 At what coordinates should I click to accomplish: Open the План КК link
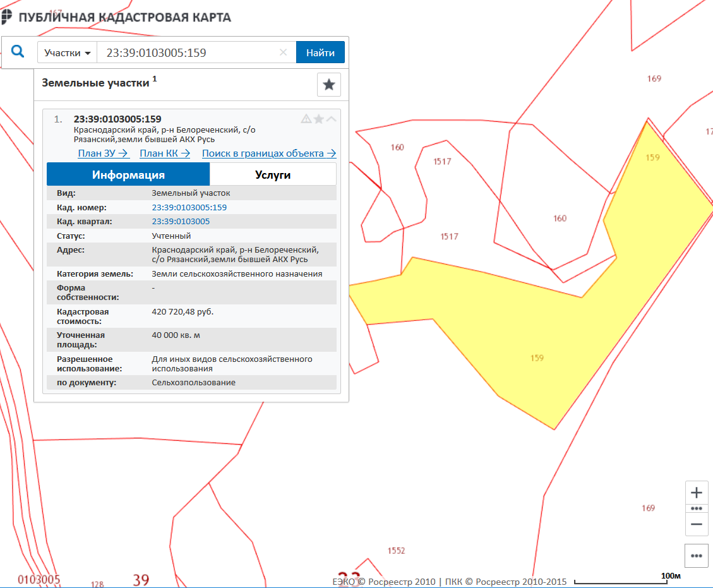tap(165, 153)
